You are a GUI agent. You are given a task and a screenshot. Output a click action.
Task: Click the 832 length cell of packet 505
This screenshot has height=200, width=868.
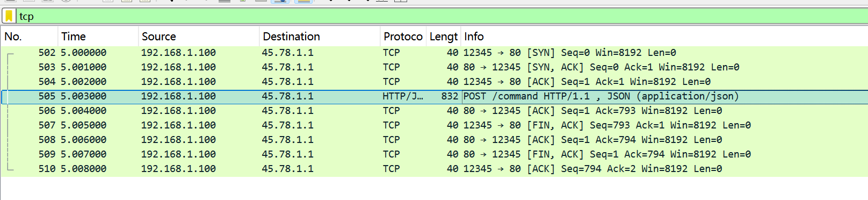point(450,96)
